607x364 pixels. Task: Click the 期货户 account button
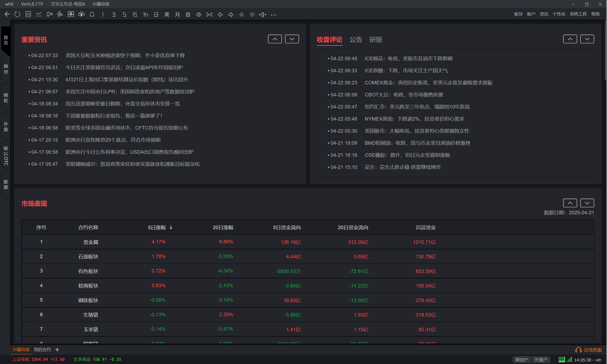(x=522, y=360)
